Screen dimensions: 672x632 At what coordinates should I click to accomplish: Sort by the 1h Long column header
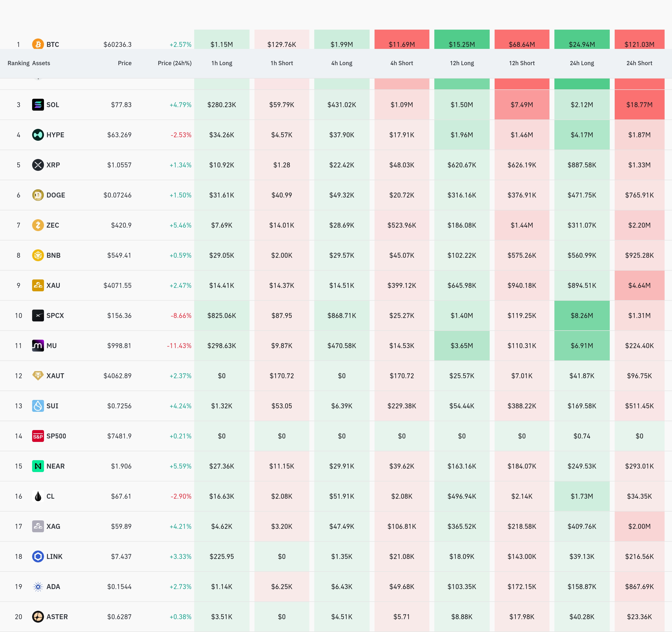222,63
